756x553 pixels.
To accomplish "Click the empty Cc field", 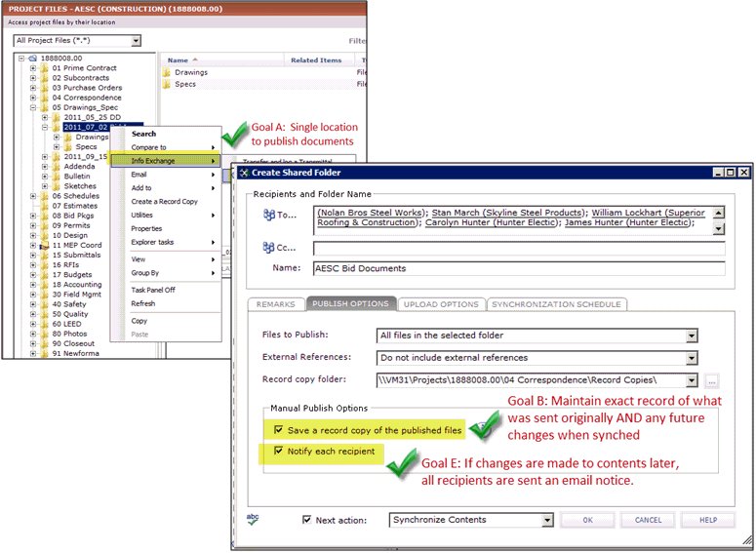I will (519, 249).
